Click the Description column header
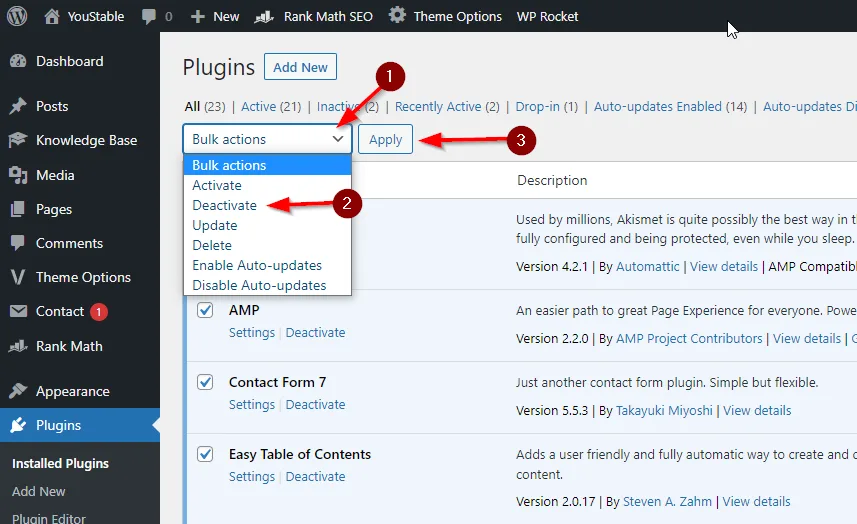Viewport: 857px width, 524px height. [x=552, y=180]
